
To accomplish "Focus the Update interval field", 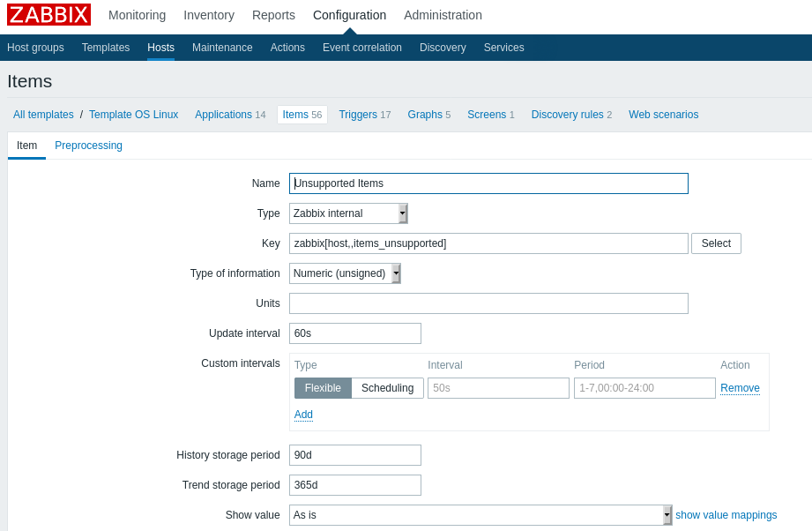I will point(354,333).
